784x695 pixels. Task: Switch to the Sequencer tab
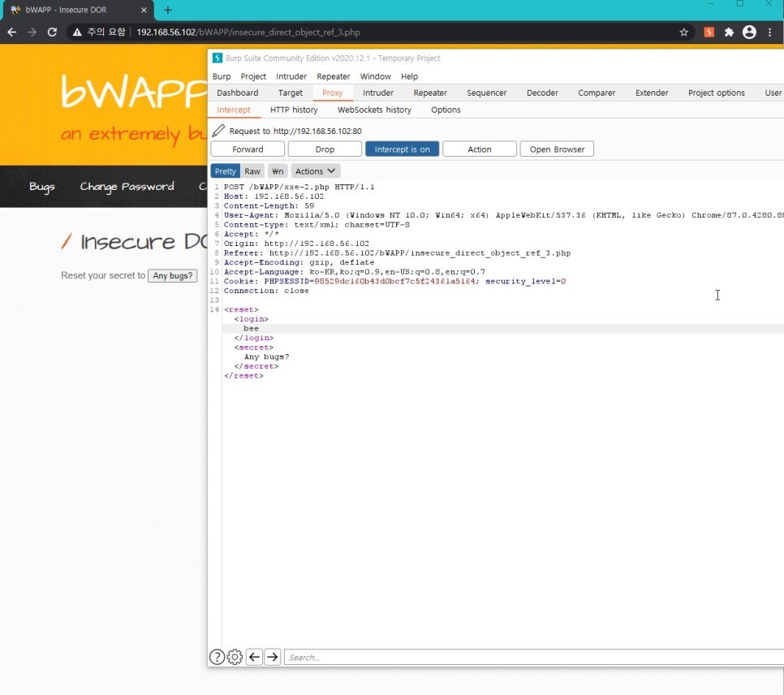click(x=486, y=93)
